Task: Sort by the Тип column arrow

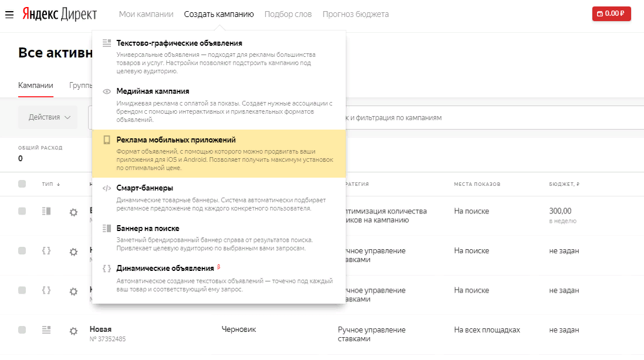Action: 58,185
